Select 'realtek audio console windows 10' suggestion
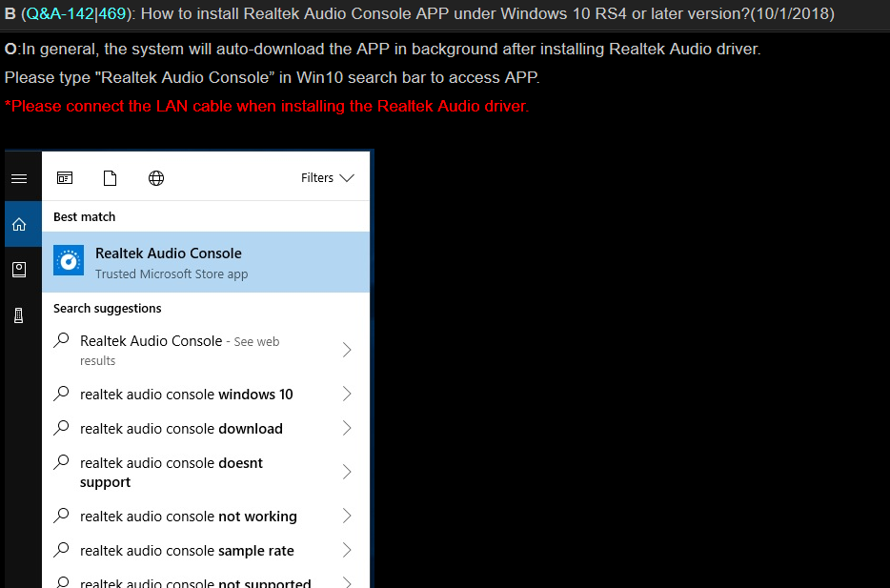The height and width of the screenshot is (588, 890). (206, 394)
